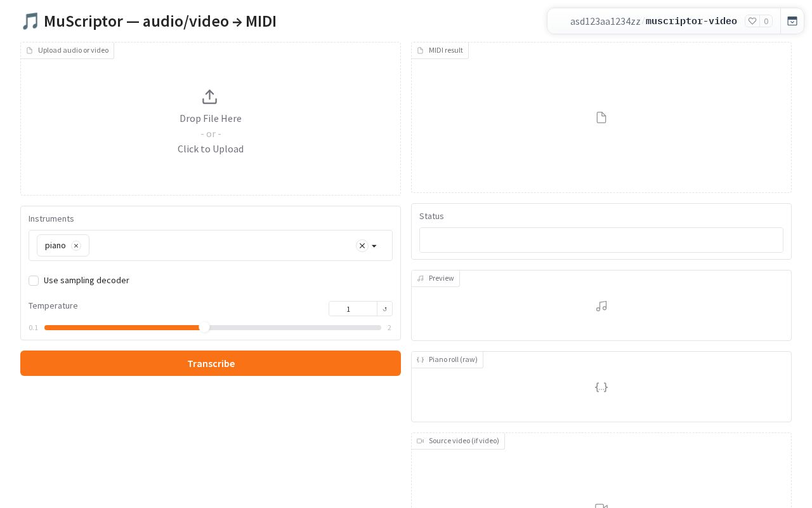
Task: Click the Piano roll JSON braces icon
Action: click(601, 387)
